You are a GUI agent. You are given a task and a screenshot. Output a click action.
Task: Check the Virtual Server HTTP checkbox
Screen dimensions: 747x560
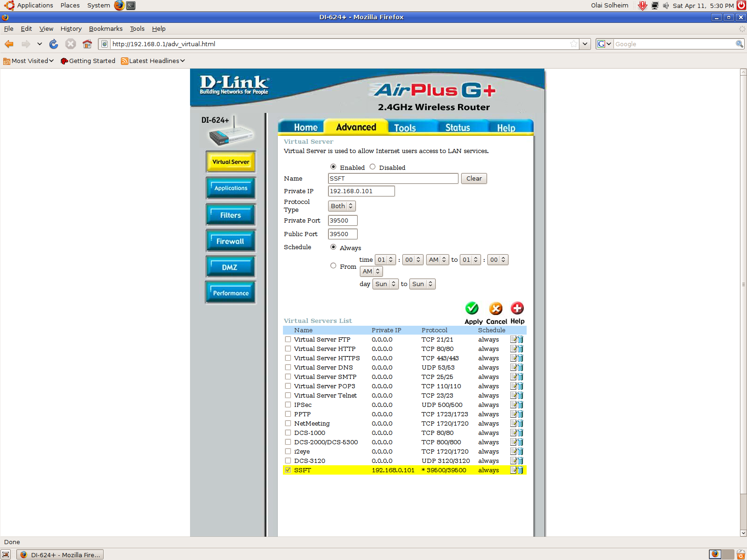coord(288,349)
